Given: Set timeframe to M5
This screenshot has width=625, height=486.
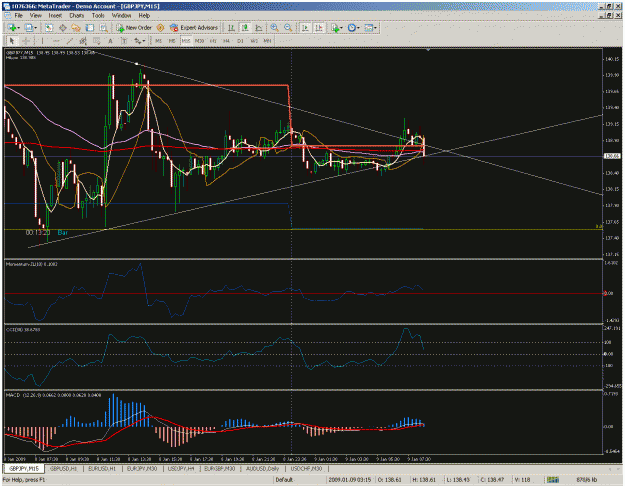Looking at the screenshot, I should tap(172, 41).
